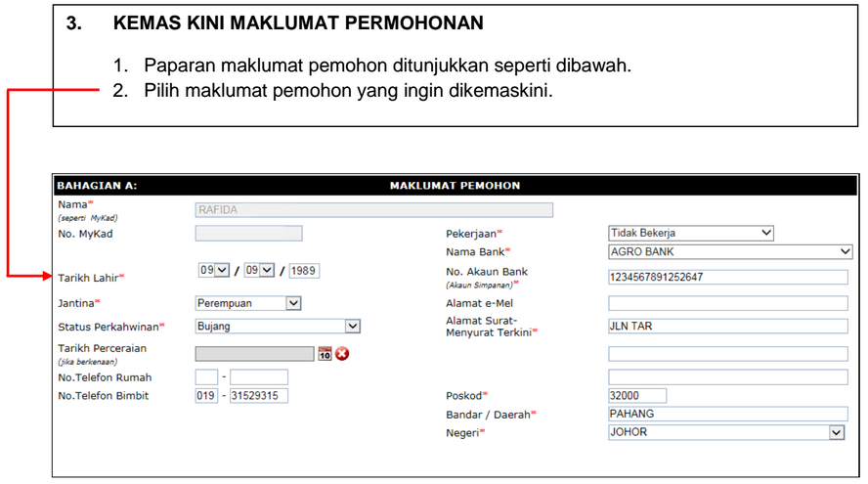Screen dimensions: 868x484
Task: Click the Bandar / Daerah field PAHANG
Action: 728,414
